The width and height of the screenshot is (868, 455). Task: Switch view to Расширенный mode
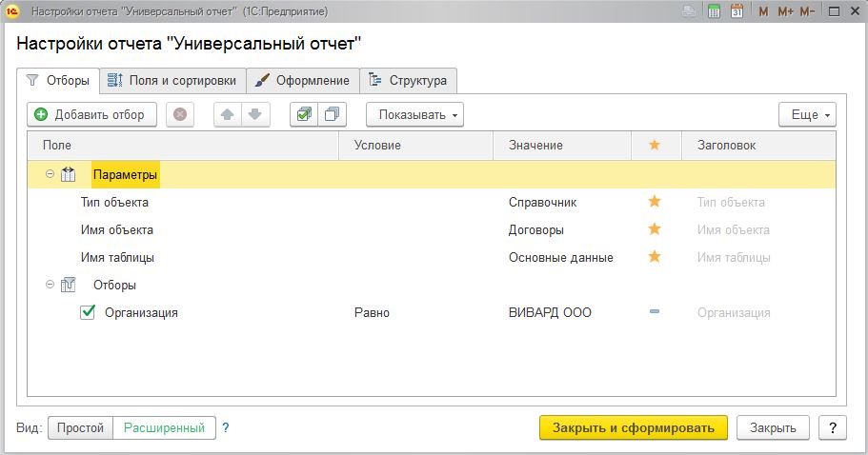pyautogui.click(x=165, y=428)
